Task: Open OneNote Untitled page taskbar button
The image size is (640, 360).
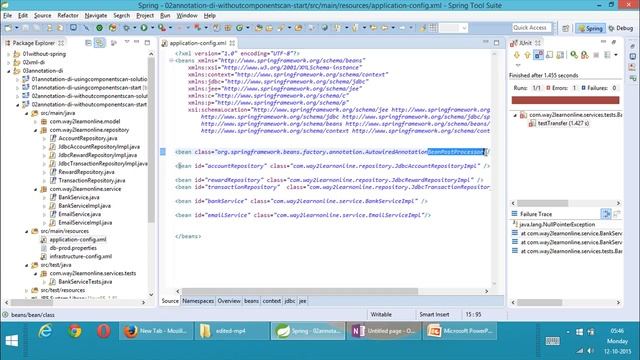Action: tap(383, 331)
